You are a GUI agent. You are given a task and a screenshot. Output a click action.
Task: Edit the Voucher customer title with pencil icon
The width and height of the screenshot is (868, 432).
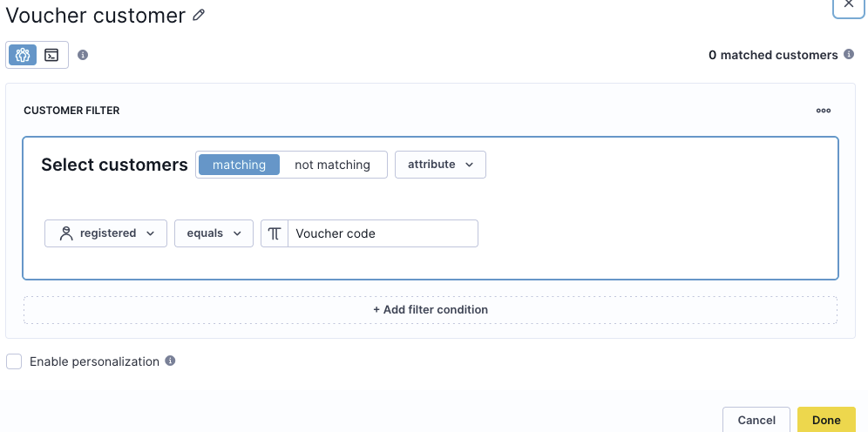[199, 15]
